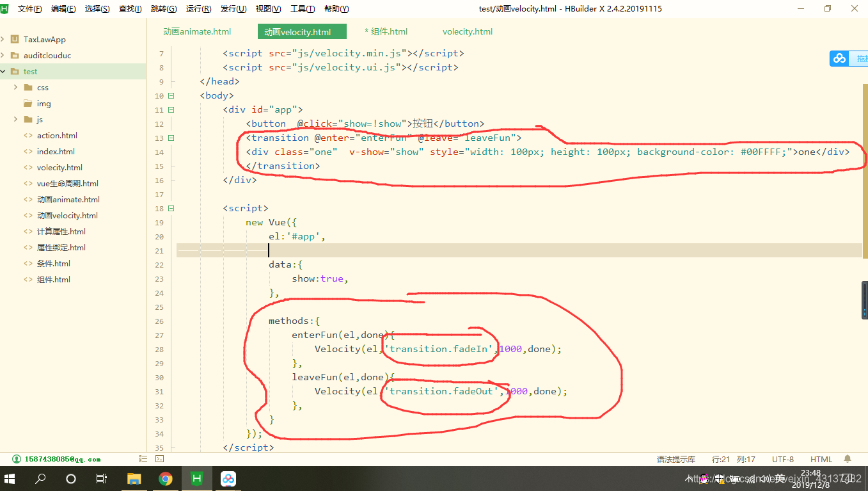The height and width of the screenshot is (491, 868).
Task: Open the 视图(V) menu
Action: coord(268,9)
